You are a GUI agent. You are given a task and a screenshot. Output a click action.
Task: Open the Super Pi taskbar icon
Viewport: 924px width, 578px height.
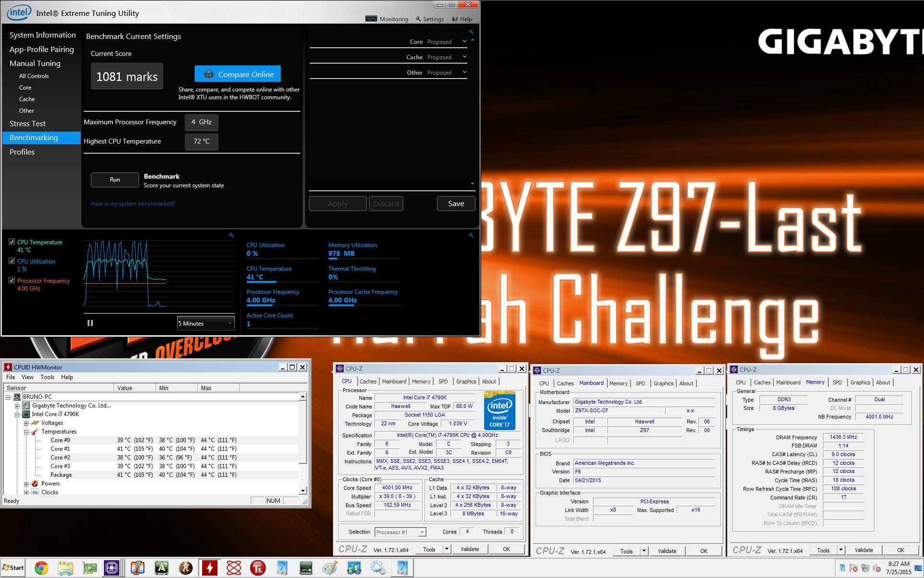tap(186, 568)
